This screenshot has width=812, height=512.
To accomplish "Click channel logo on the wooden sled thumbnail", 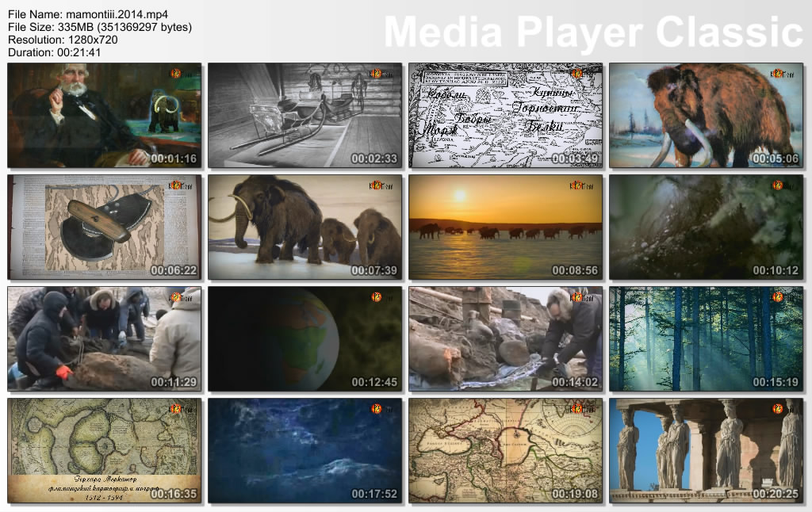I will point(376,74).
